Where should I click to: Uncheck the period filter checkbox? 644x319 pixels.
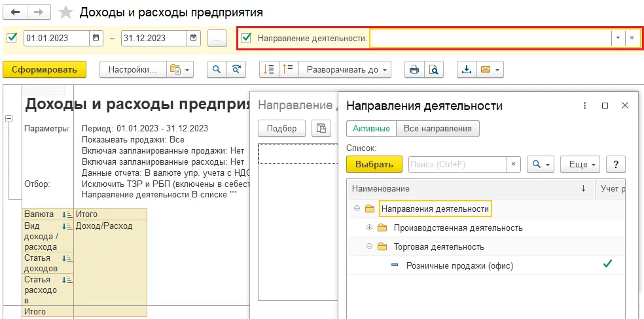(11, 38)
